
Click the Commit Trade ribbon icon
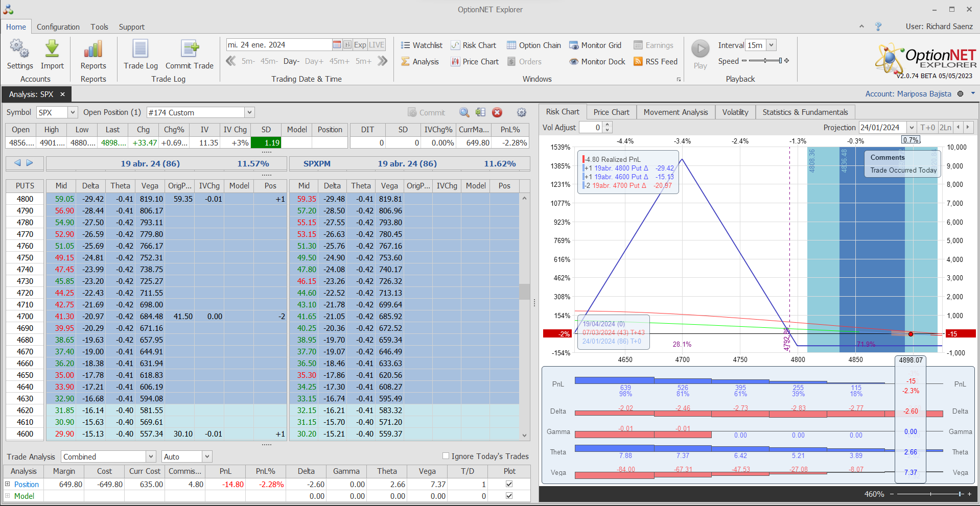click(x=190, y=55)
